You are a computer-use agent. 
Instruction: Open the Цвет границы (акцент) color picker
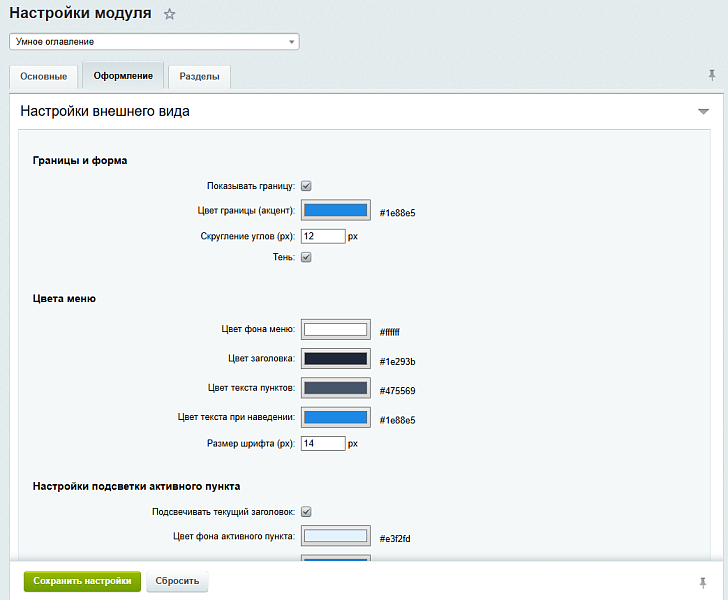point(335,211)
